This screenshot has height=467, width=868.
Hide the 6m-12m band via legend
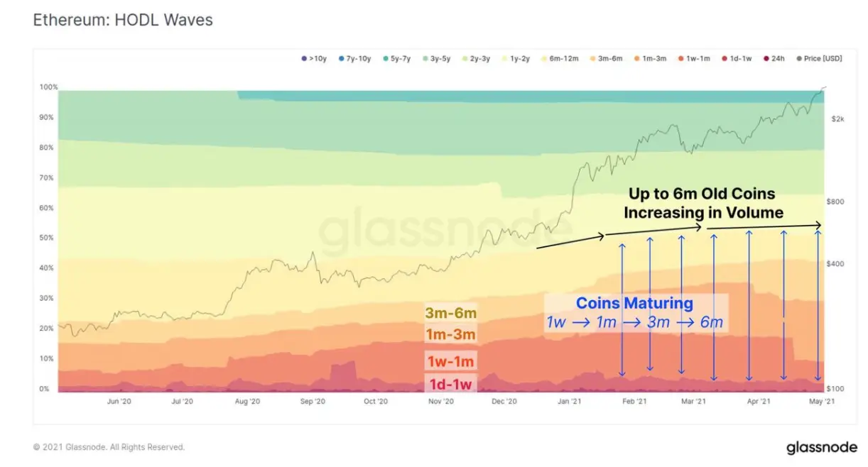click(x=558, y=59)
